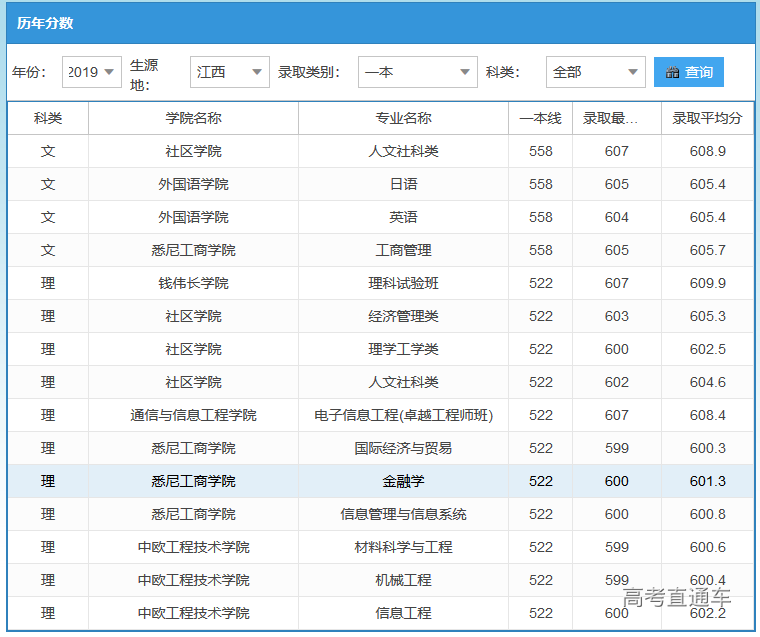Sort by 科类 column header
The width and height of the screenshot is (760, 637).
coord(48,118)
